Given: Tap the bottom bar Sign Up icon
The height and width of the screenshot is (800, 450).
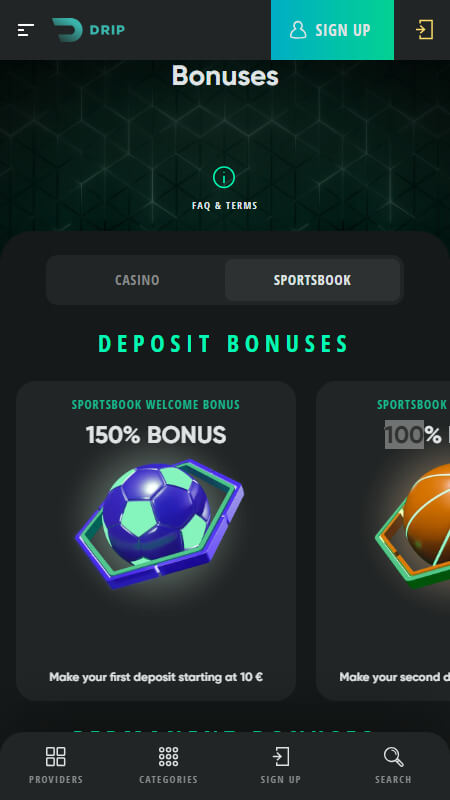Looking at the screenshot, I should pos(281,757).
